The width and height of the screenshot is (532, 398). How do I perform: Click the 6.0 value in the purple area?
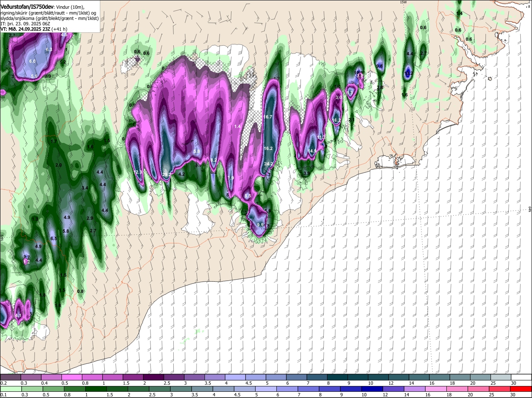coord(33,61)
